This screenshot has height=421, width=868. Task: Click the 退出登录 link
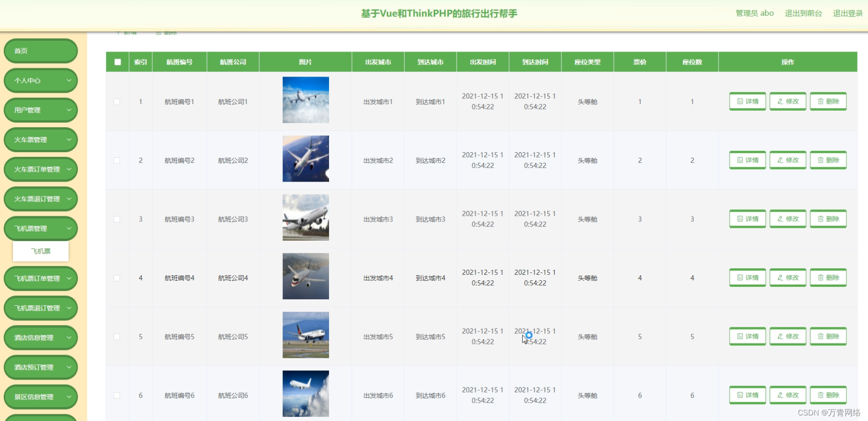coord(847,13)
